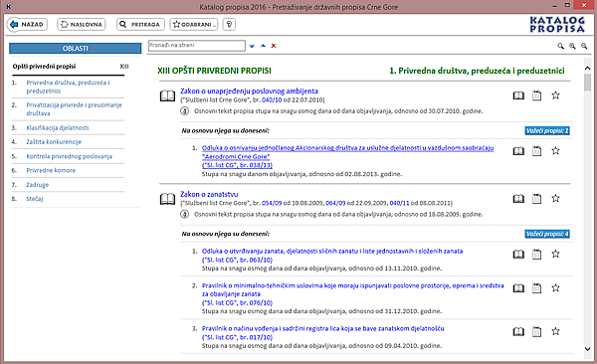Clear page search with red X
The width and height of the screenshot is (597, 364).
pyautogui.click(x=274, y=46)
